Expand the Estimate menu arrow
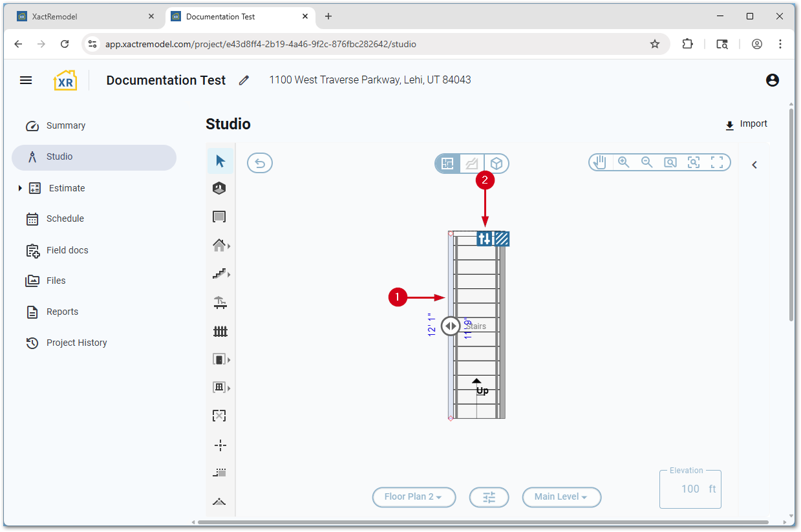The width and height of the screenshot is (801, 532). point(20,188)
